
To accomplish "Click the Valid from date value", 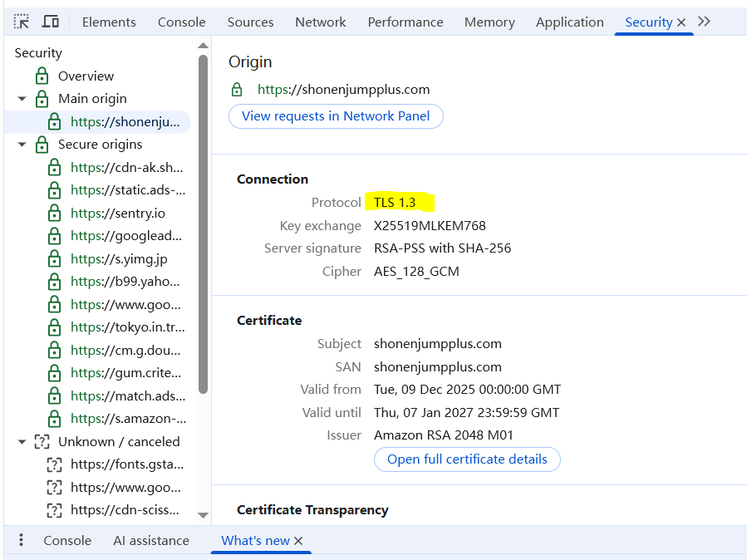I will (x=467, y=390).
